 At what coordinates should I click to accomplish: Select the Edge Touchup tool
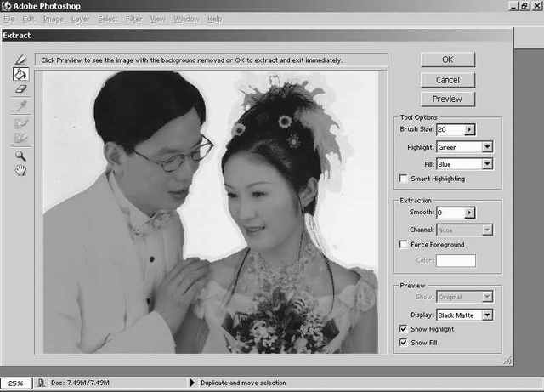pyautogui.click(x=21, y=138)
